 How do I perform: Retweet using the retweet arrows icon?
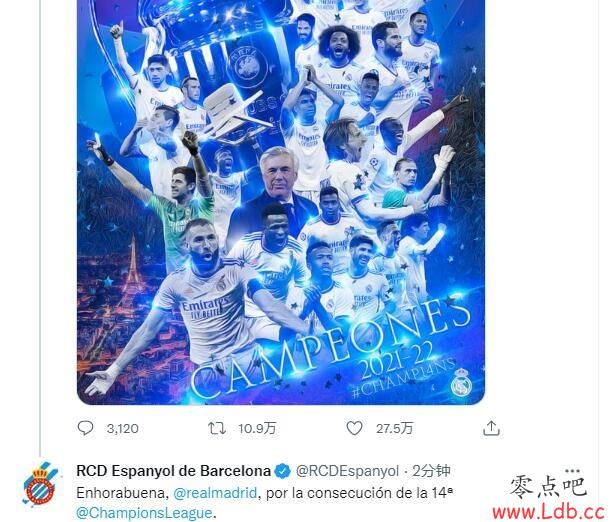(217, 428)
